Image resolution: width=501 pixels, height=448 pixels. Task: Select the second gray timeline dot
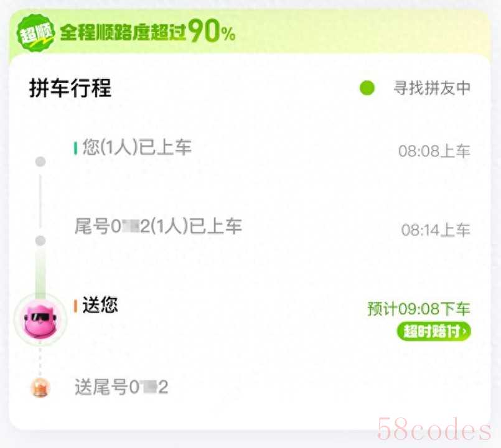click(40, 240)
